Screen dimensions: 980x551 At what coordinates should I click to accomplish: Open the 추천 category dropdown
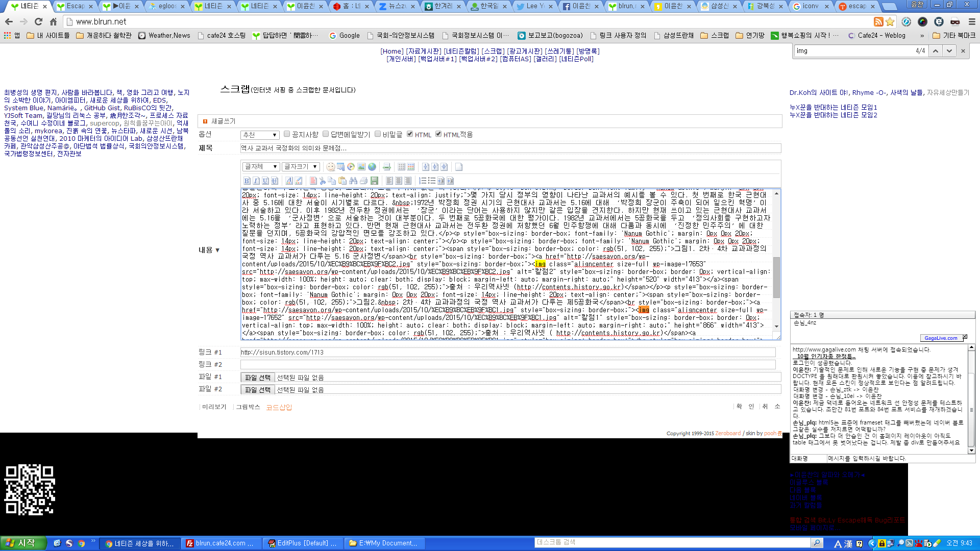pos(260,135)
